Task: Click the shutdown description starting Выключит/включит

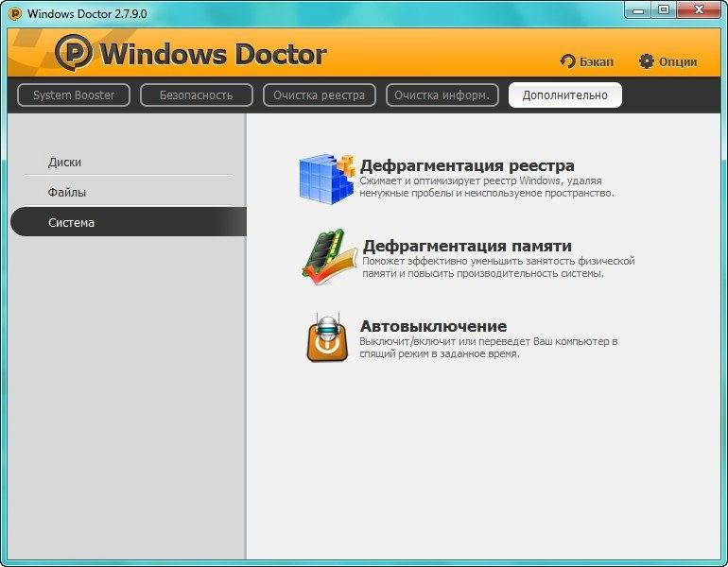Action: [489, 347]
